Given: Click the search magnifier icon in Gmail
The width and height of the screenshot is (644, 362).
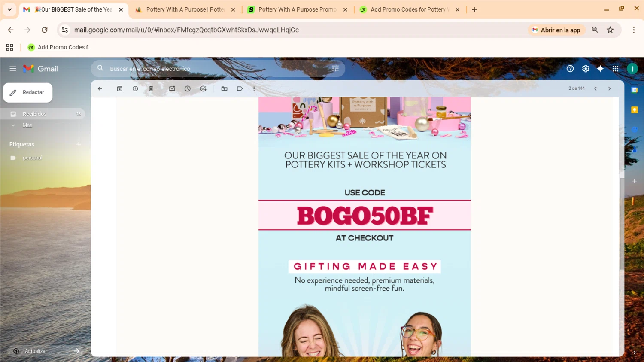Looking at the screenshot, I should click(100, 68).
